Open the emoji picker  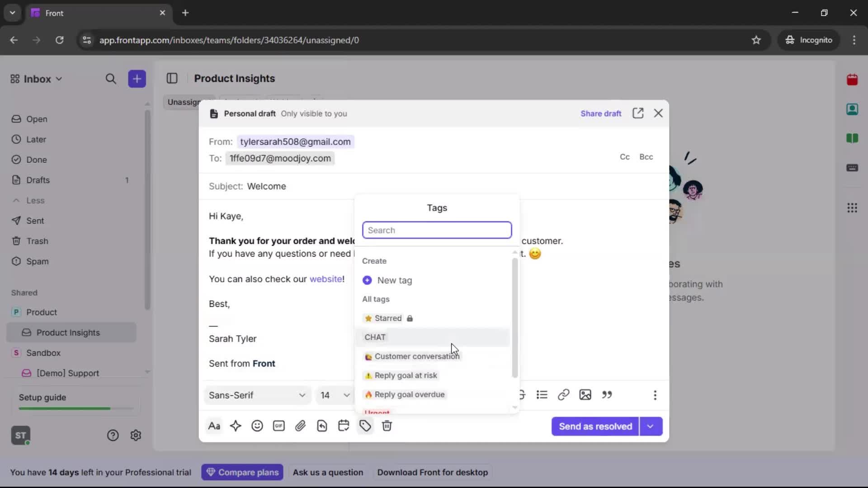pyautogui.click(x=257, y=426)
